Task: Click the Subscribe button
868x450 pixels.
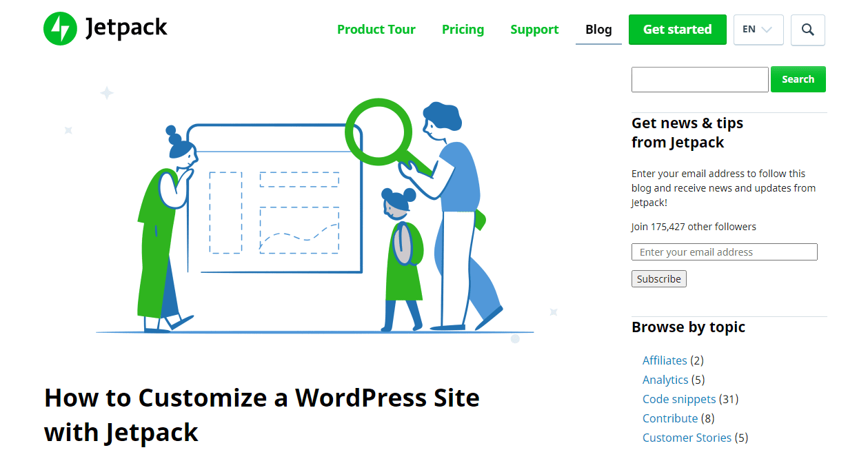Action: (659, 279)
